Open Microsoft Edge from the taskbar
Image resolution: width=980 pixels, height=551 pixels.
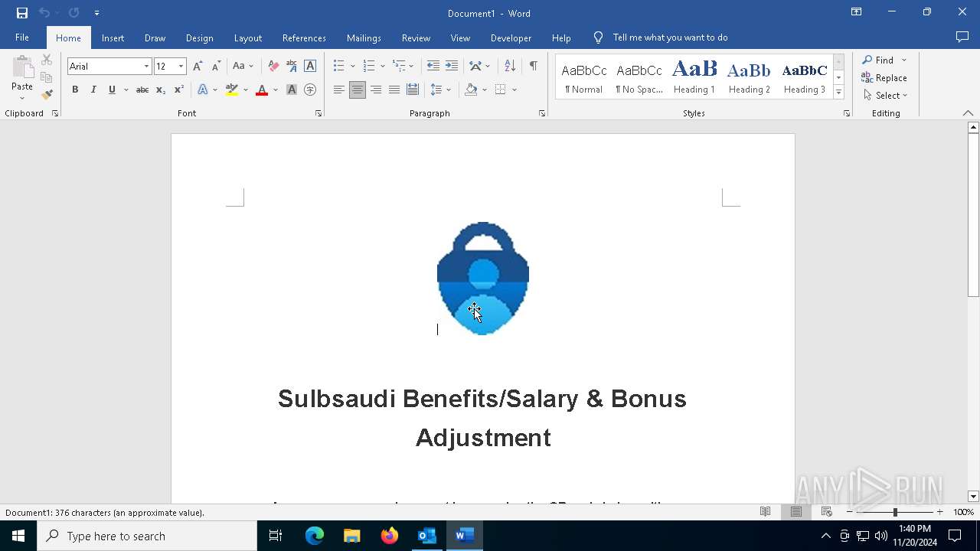tap(315, 536)
